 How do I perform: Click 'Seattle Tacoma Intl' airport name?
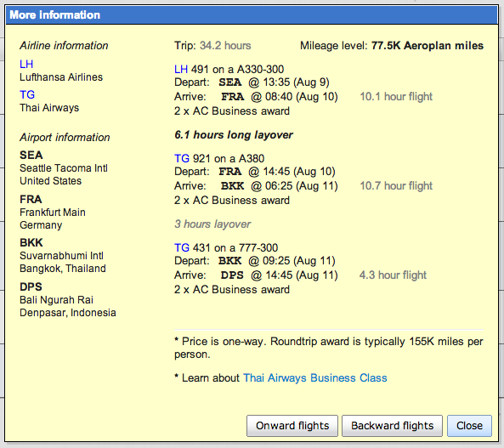pyautogui.click(x=64, y=168)
